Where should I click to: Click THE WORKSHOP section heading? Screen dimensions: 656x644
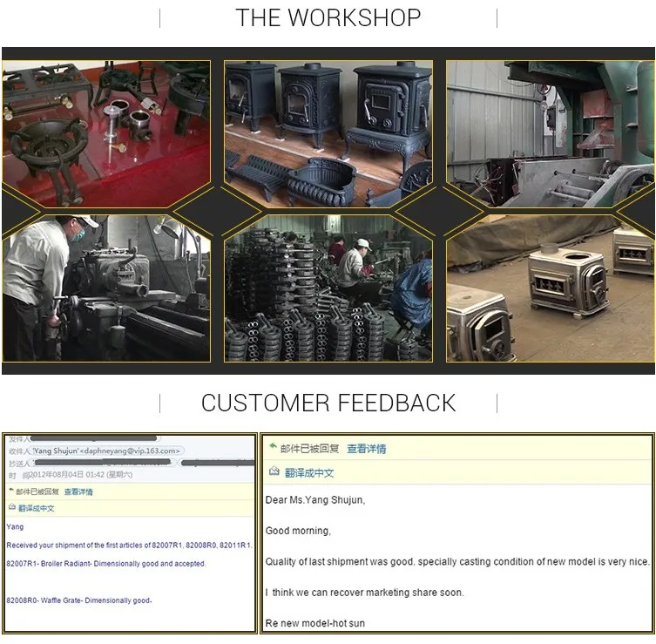coord(328,17)
